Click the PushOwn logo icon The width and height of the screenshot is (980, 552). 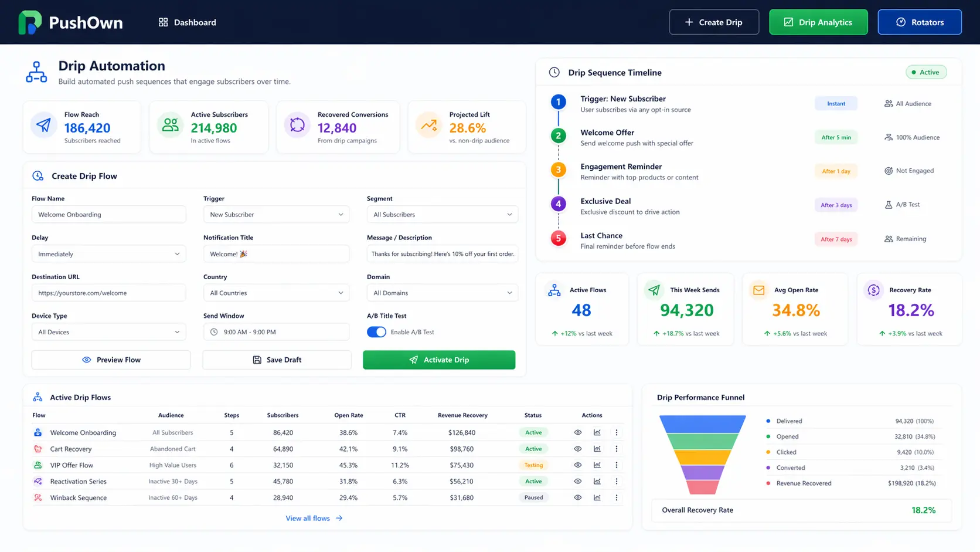click(x=30, y=22)
